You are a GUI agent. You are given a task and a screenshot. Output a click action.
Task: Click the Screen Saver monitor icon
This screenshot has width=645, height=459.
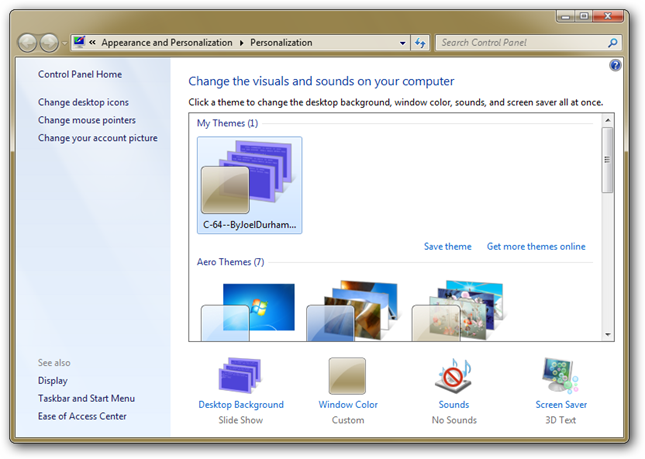[x=560, y=375]
